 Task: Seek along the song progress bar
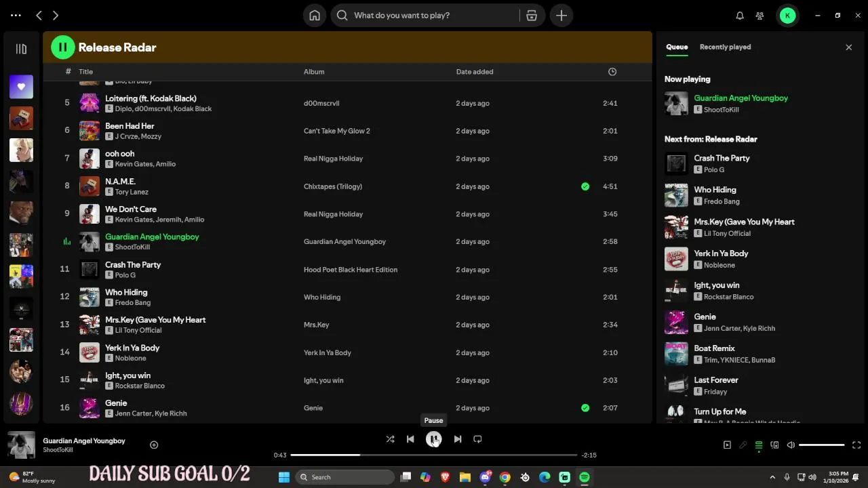(x=433, y=455)
